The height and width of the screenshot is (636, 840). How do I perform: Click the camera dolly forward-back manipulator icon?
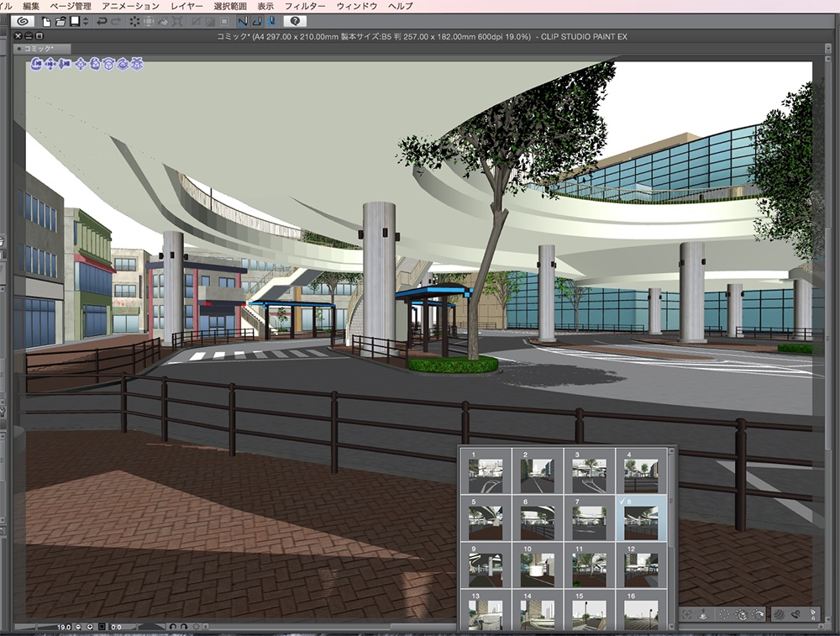click(x=65, y=65)
